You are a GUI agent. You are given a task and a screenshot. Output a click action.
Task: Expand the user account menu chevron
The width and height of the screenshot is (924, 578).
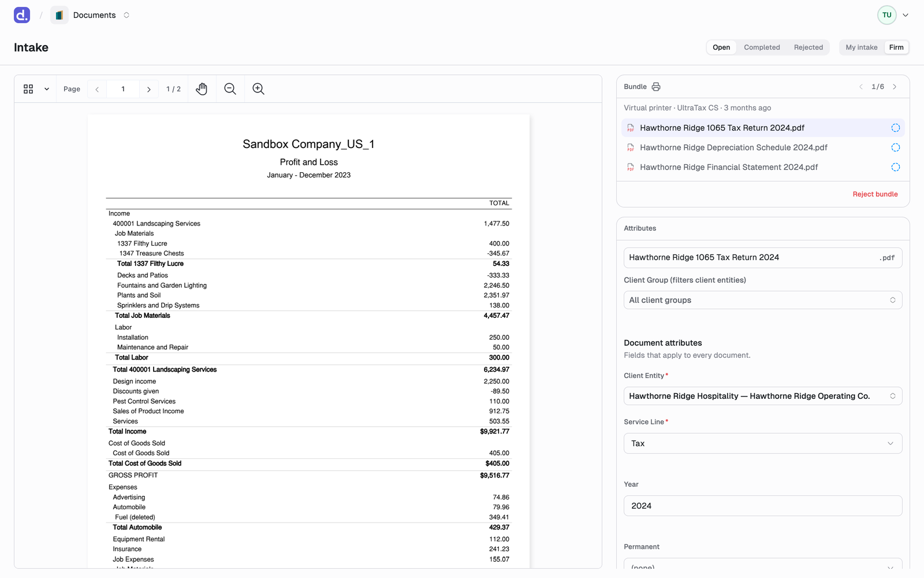pos(906,15)
